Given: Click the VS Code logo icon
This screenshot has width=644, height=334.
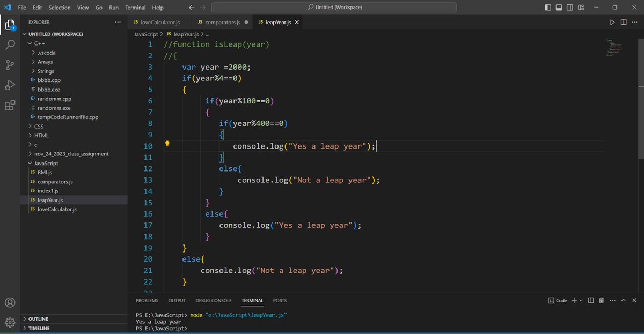Looking at the screenshot, I should [8, 8].
